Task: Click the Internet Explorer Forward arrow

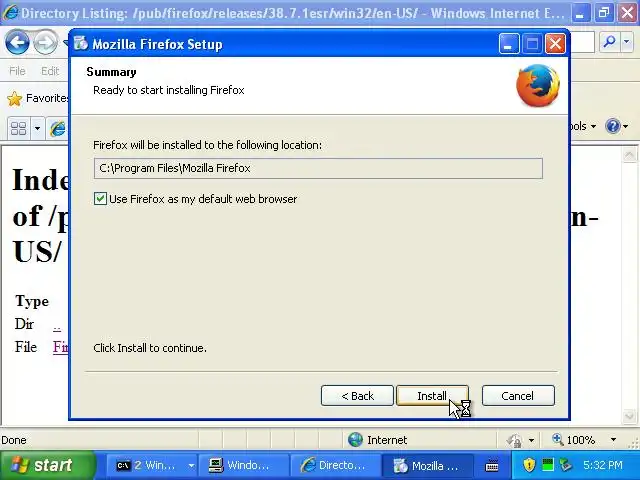Action: (x=45, y=42)
